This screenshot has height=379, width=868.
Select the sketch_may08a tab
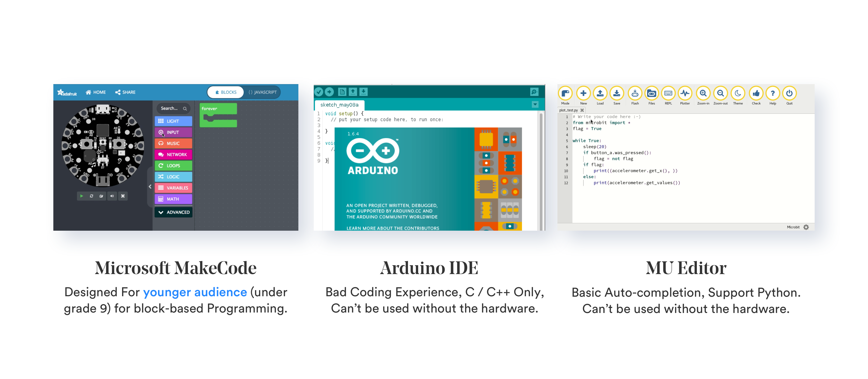coord(339,105)
